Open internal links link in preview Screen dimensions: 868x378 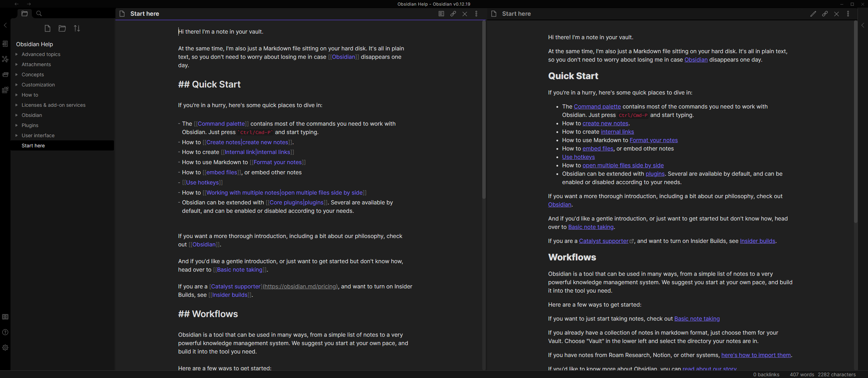click(617, 132)
